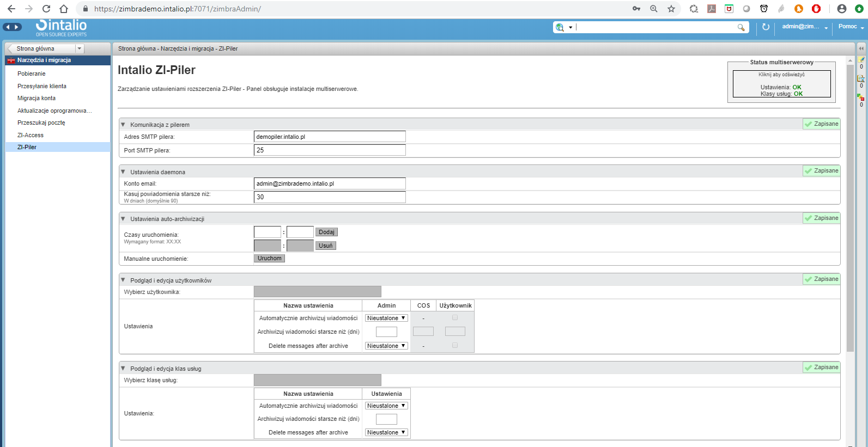Click the Port SMTP pilera field
The image size is (868, 447).
[x=330, y=150]
